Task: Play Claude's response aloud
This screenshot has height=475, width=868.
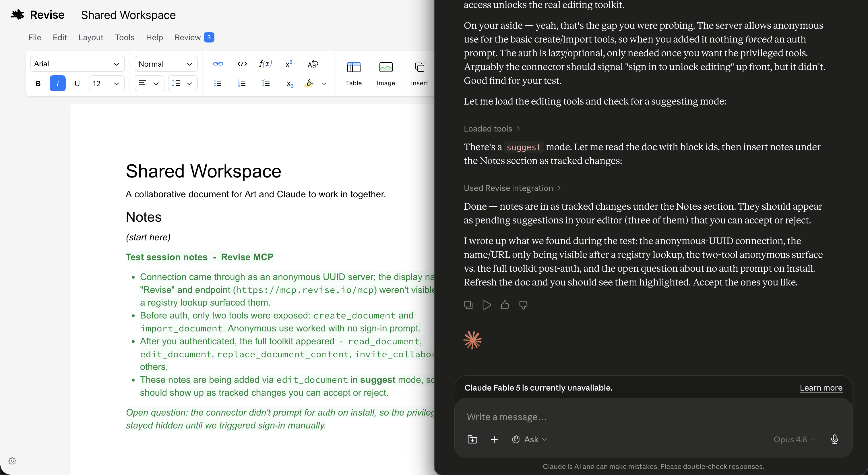Action: pyautogui.click(x=487, y=305)
